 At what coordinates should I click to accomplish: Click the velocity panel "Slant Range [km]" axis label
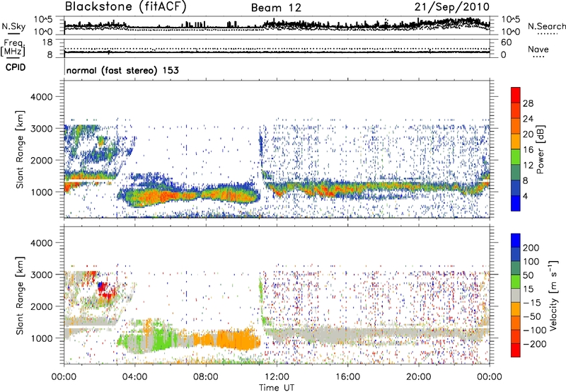tap(20, 296)
